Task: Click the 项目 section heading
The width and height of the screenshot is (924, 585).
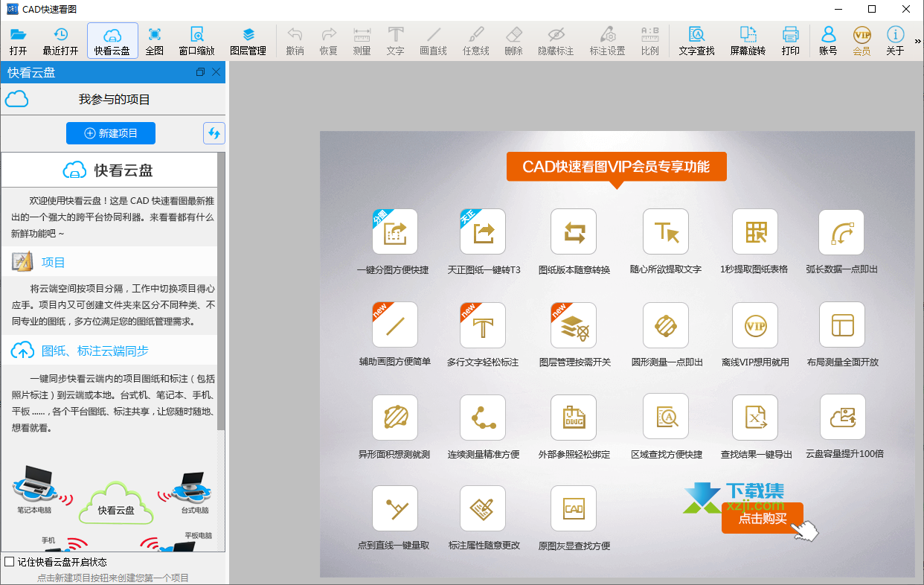Action: [54, 262]
